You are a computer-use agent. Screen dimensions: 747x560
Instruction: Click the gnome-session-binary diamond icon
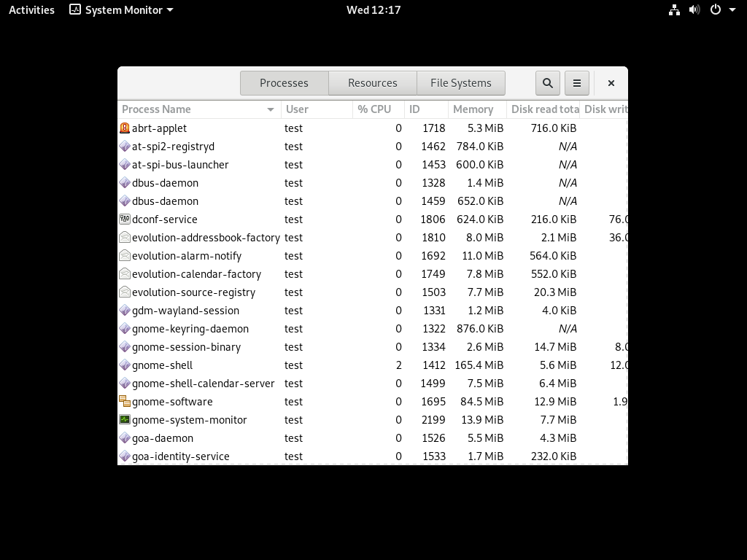(124, 346)
